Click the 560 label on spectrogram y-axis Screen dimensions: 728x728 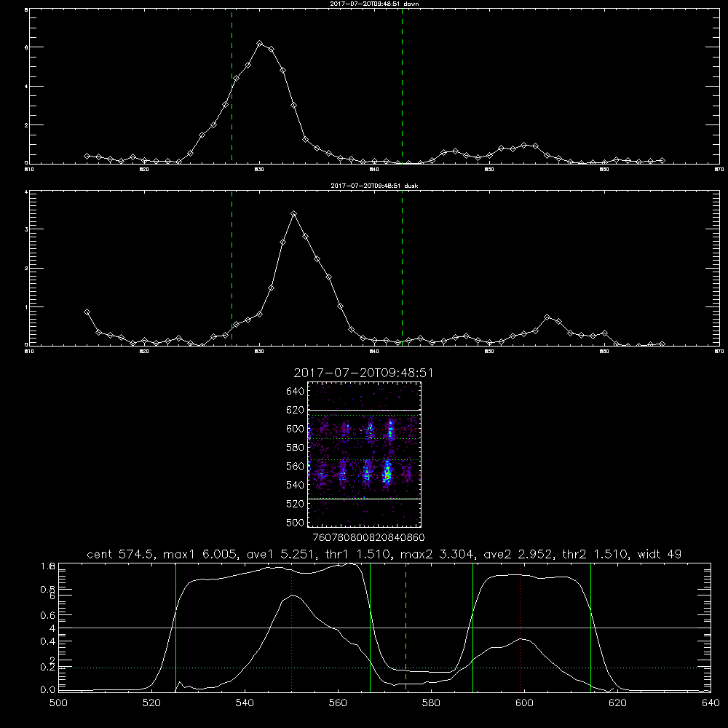[296, 466]
